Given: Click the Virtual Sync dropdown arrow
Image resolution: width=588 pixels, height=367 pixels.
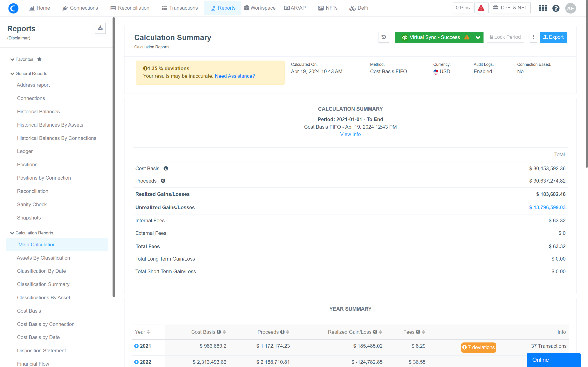Looking at the screenshot, I should 477,37.
